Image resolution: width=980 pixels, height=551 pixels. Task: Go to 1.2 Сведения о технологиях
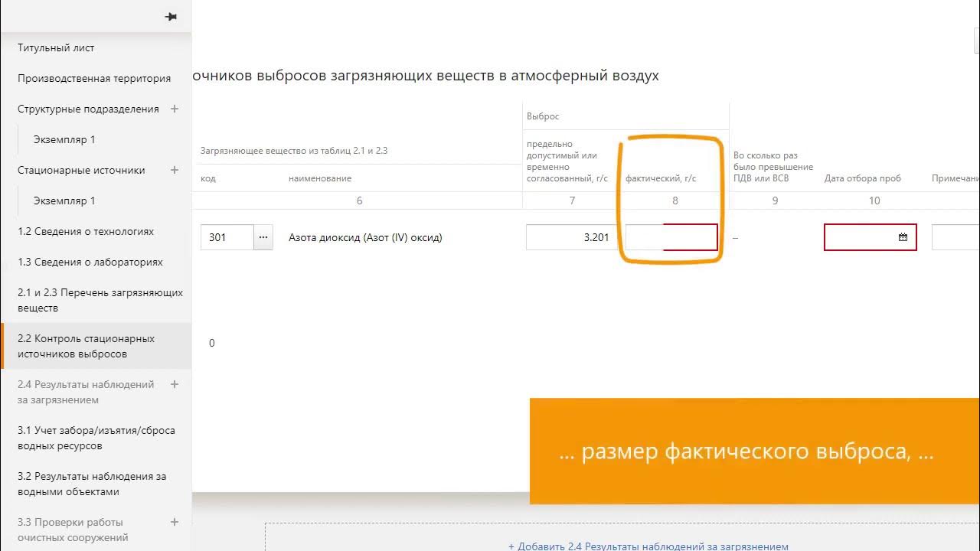tap(86, 231)
